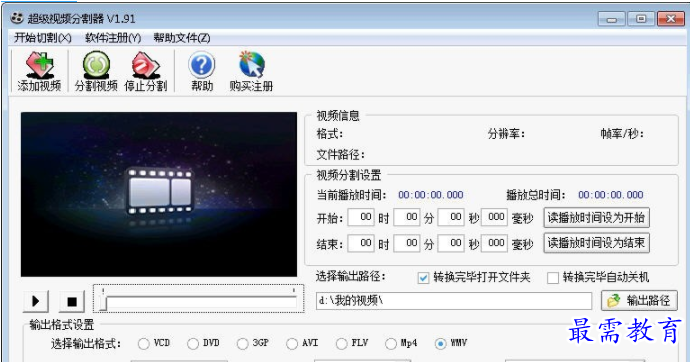Click the end time minutes field
This screenshot has width=690, height=362.
(x=407, y=243)
